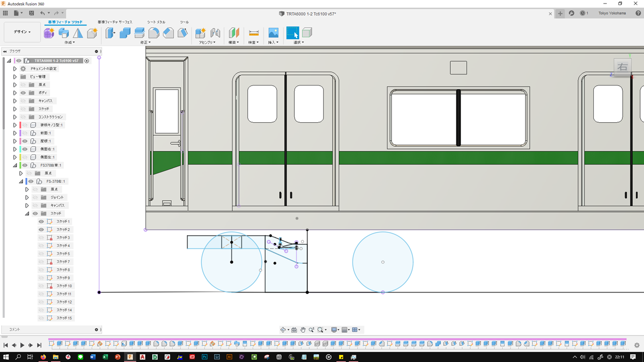Click the Extrude tool icon in toolbar
Image resolution: width=644 pixels, height=362 pixels.
pyautogui.click(x=64, y=33)
